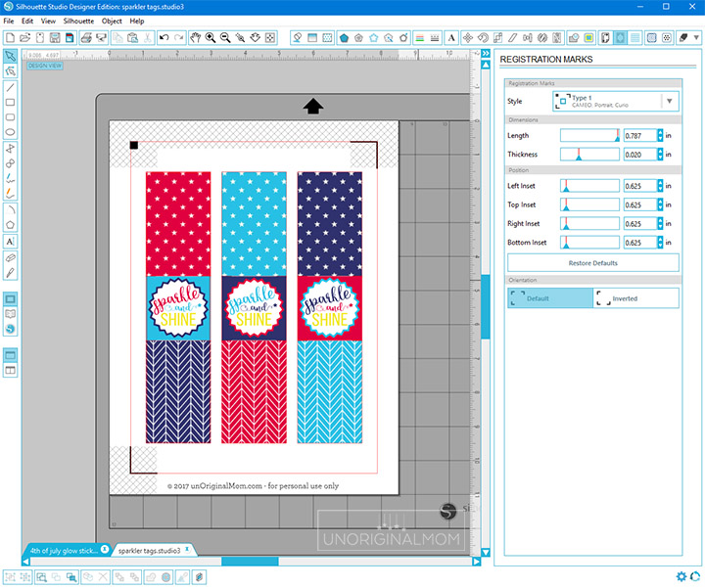Screen dimensions: 705x588
Task: Select the Line drawing tool
Action: point(11,88)
